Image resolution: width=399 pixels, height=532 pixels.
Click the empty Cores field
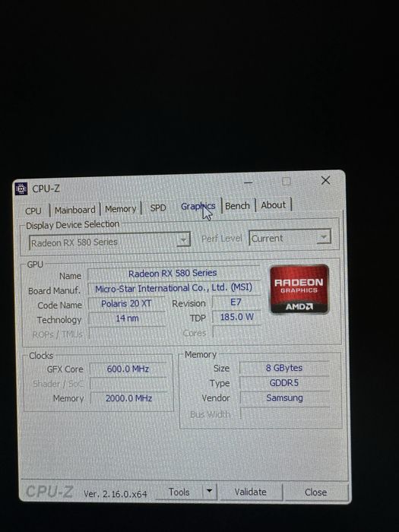tap(237, 332)
